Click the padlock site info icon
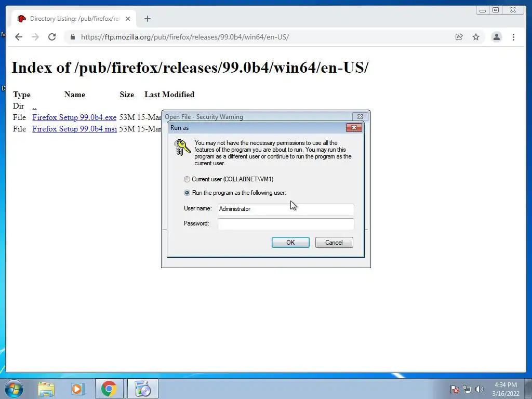Screen dimensions: 532x399 tap(73, 37)
